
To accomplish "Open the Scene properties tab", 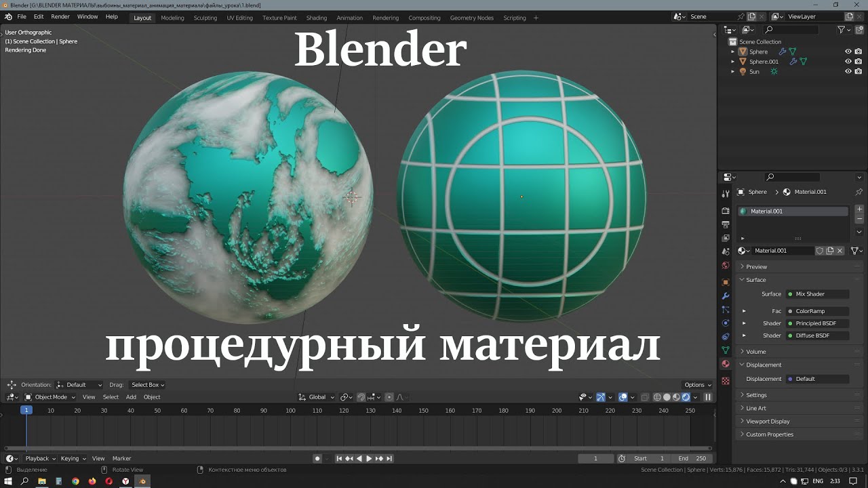I will [x=726, y=251].
